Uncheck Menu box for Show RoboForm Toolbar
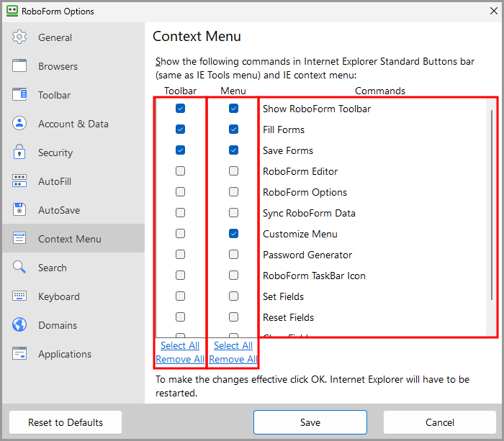This screenshot has height=441, width=504. click(x=234, y=108)
